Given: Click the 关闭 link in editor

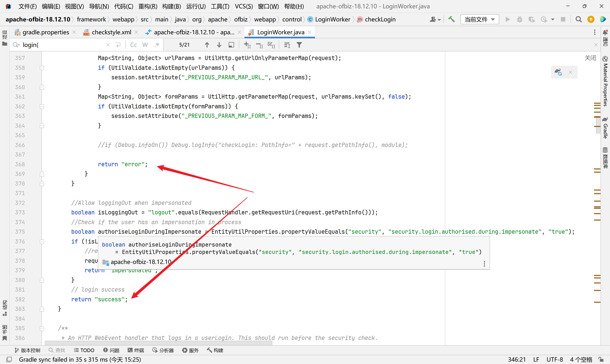Looking at the screenshot, I should click(x=590, y=58).
